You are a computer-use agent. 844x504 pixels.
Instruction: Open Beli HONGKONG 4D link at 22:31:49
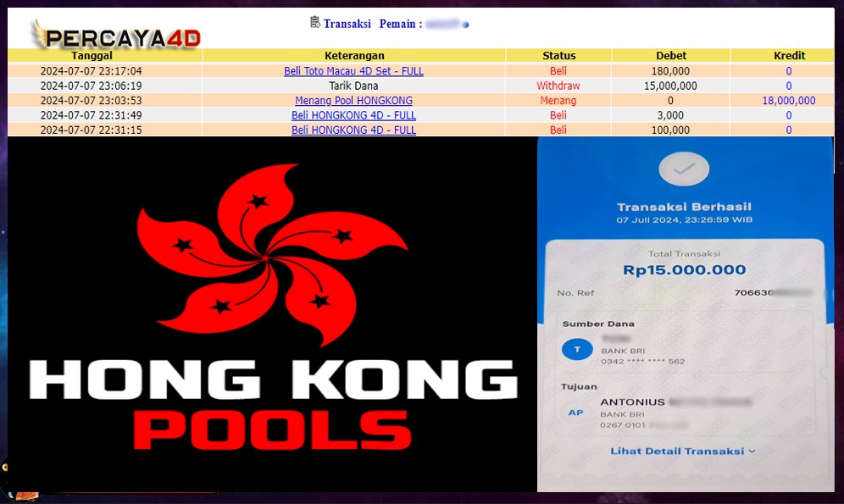pyautogui.click(x=353, y=115)
